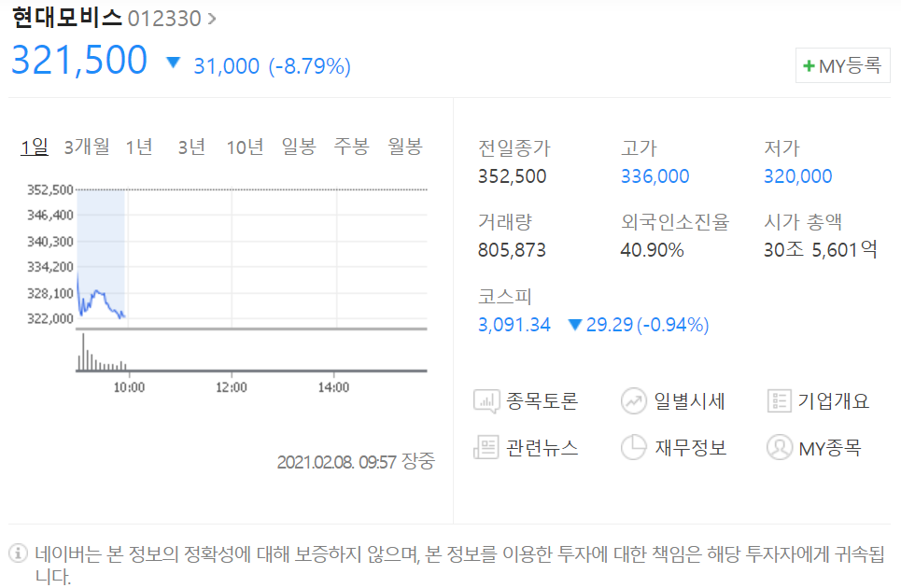Screen dimensions: 901x588
Task: Switch chart to 10년 period
Action: tap(245, 147)
